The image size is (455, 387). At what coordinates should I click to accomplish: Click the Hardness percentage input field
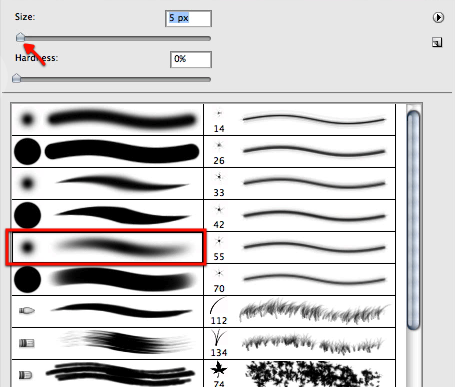coord(191,59)
